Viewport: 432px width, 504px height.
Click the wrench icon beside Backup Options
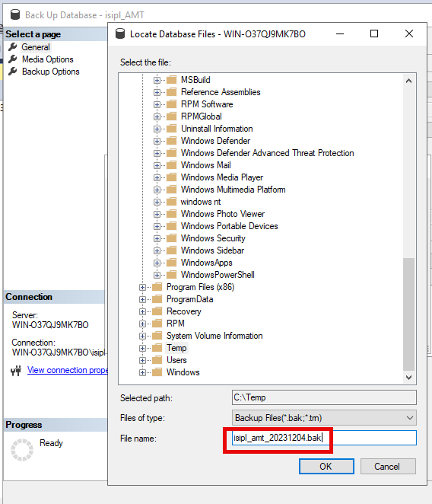click(x=12, y=72)
